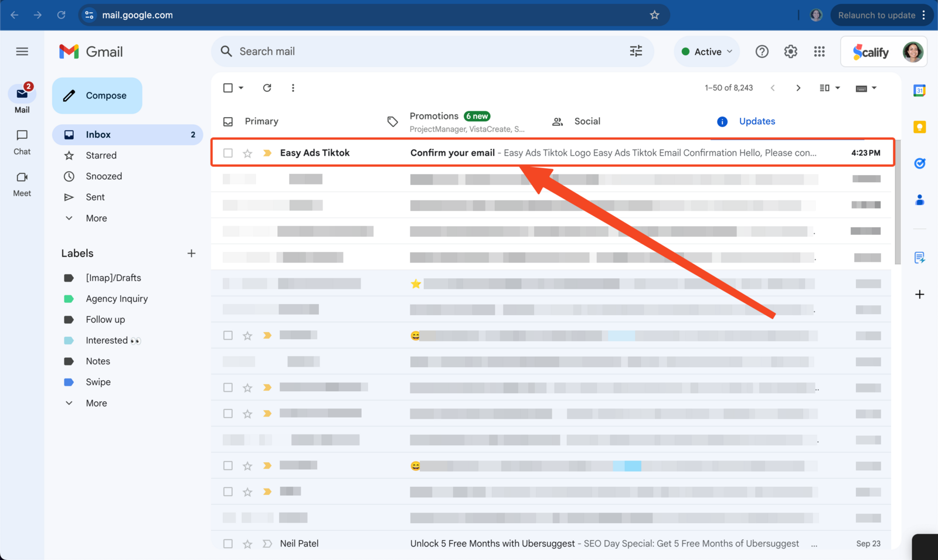Expand More labels in the sidebar
938x560 pixels.
pos(96,402)
